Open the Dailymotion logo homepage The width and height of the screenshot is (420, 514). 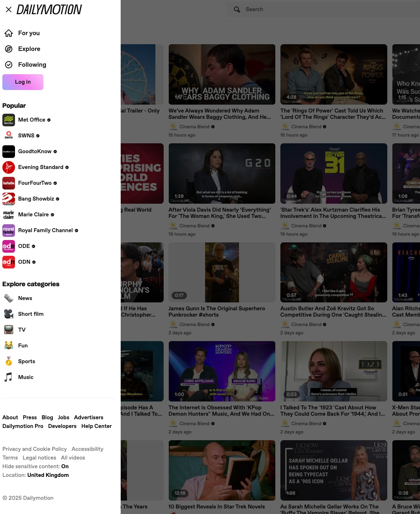coord(49,9)
